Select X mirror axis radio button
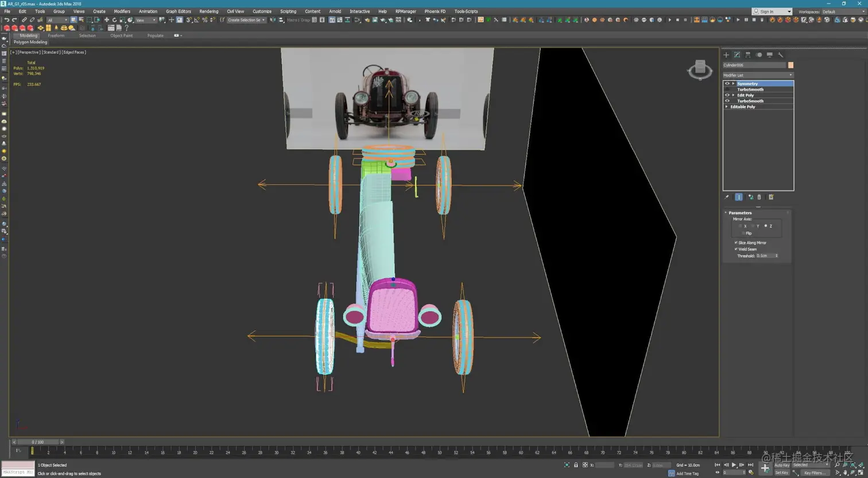This screenshot has height=478, width=868. coord(741,226)
